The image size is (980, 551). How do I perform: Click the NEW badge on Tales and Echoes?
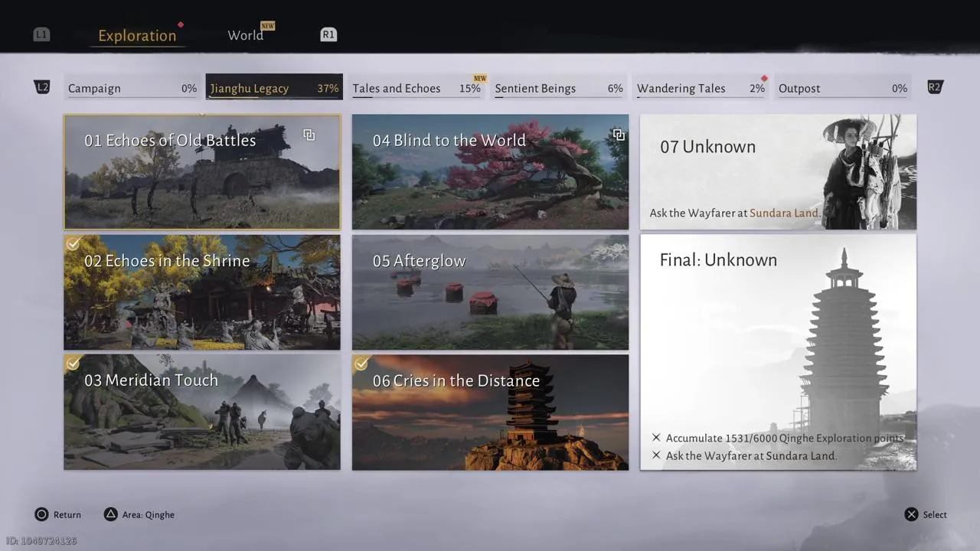click(x=480, y=78)
